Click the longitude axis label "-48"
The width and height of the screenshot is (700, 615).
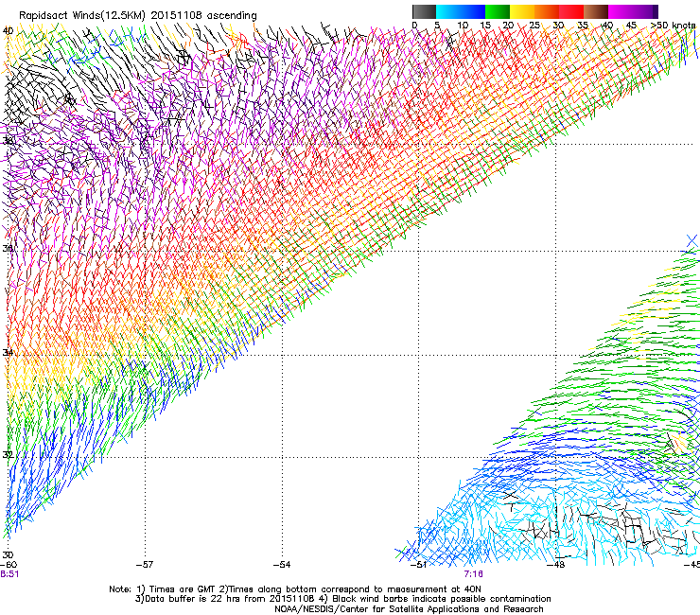tap(556, 565)
